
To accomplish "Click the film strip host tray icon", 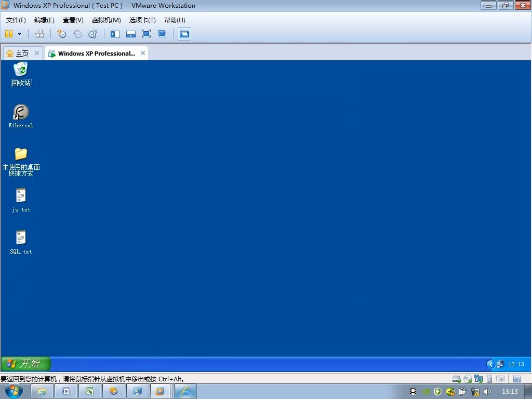I will [x=413, y=392].
